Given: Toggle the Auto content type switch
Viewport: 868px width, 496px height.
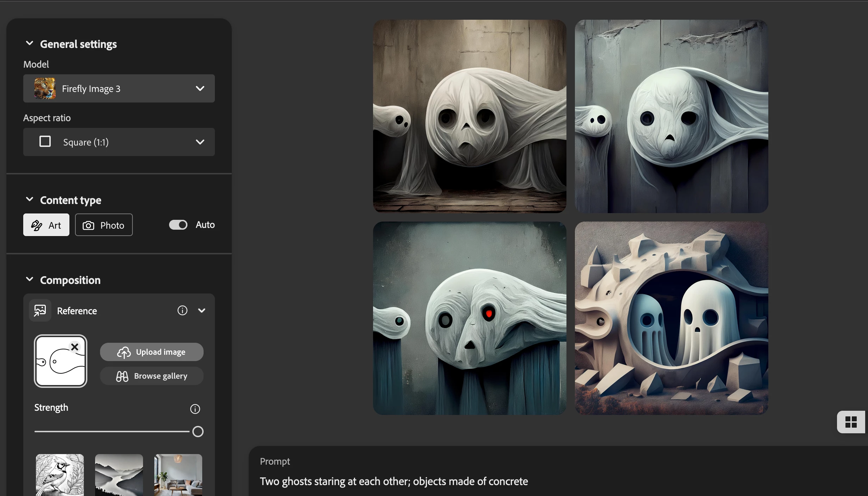Looking at the screenshot, I should tap(178, 225).
